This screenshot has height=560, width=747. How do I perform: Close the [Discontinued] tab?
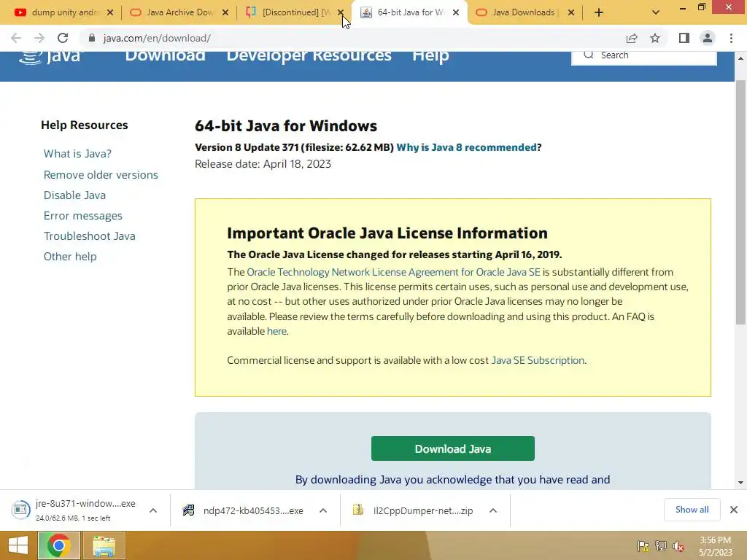point(341,12)
